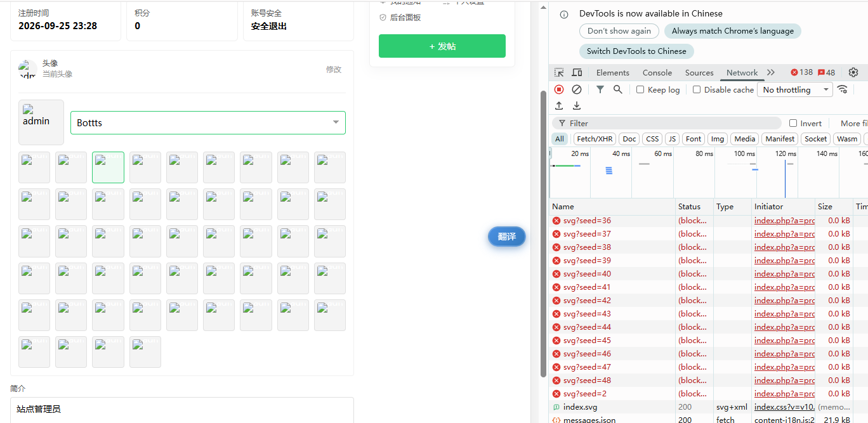The width and height of the screenshot is (868, 423).
Task: Click the Don't show again button
Action: (619, 31)
